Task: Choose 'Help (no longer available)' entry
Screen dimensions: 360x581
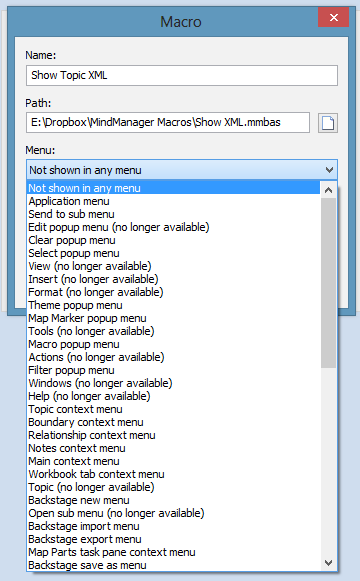Action: [173, 396]
